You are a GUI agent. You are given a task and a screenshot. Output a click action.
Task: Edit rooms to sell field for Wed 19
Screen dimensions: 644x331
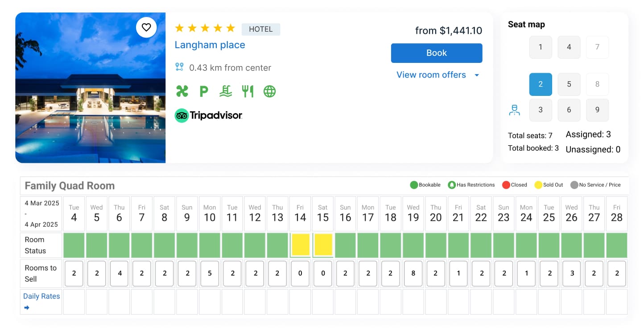413,273
